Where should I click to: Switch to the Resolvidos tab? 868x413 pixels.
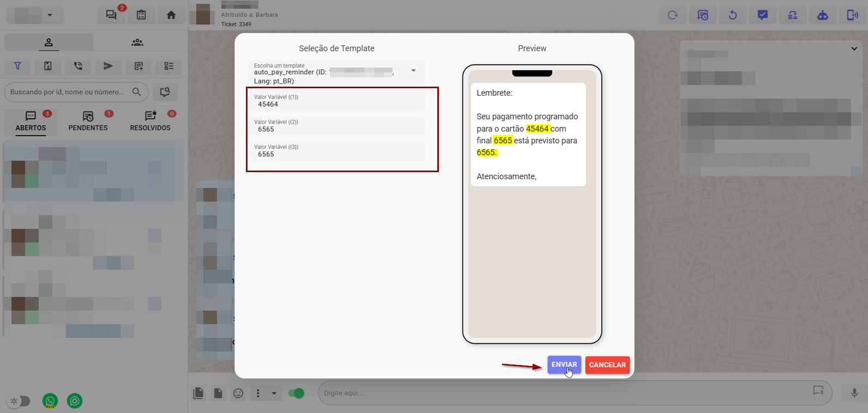(150, 121)
